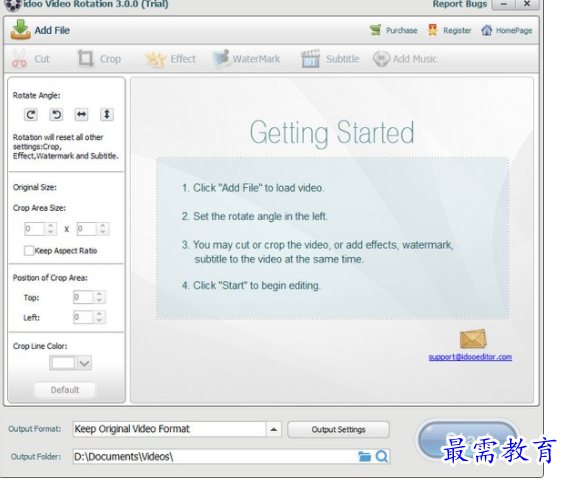
Task: Click the Cut scissors icon
Action: pos(19,58)
